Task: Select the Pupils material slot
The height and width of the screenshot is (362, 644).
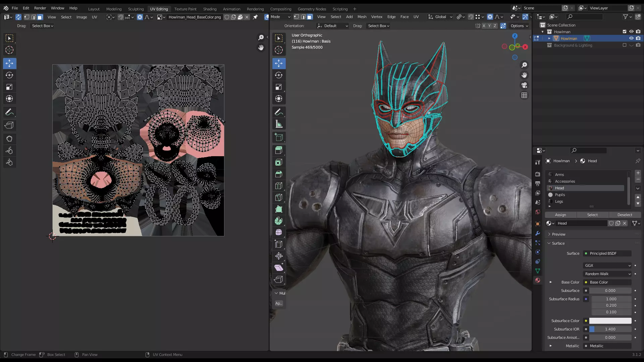Action: 586,195
